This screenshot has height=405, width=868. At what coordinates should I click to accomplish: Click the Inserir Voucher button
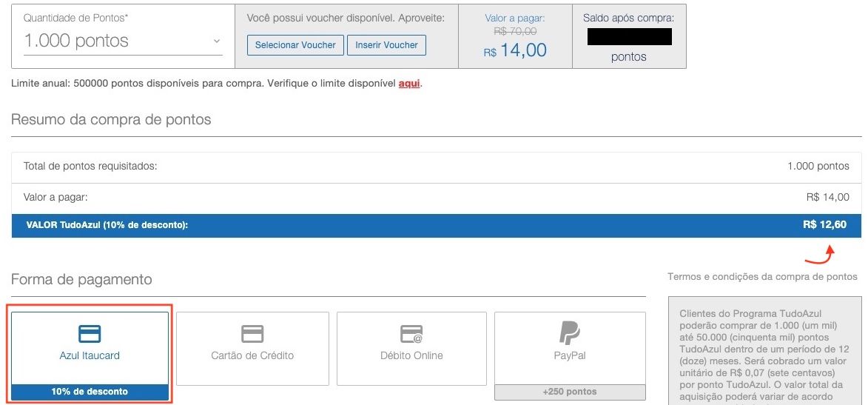point(386,45)
